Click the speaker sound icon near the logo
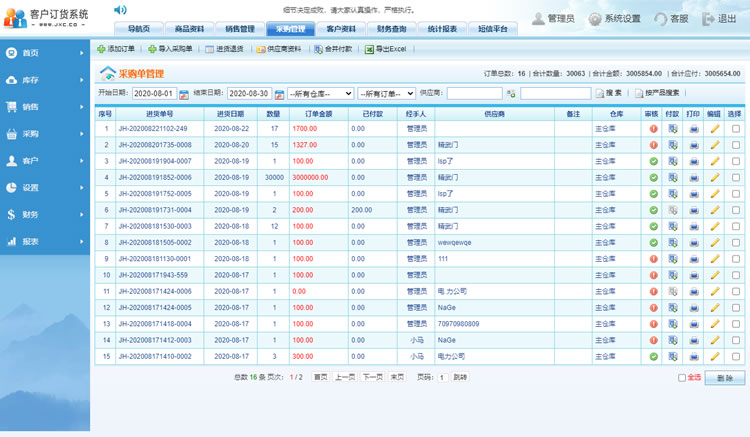This screenshot has width=750, height=437. [x=120, y=10]
